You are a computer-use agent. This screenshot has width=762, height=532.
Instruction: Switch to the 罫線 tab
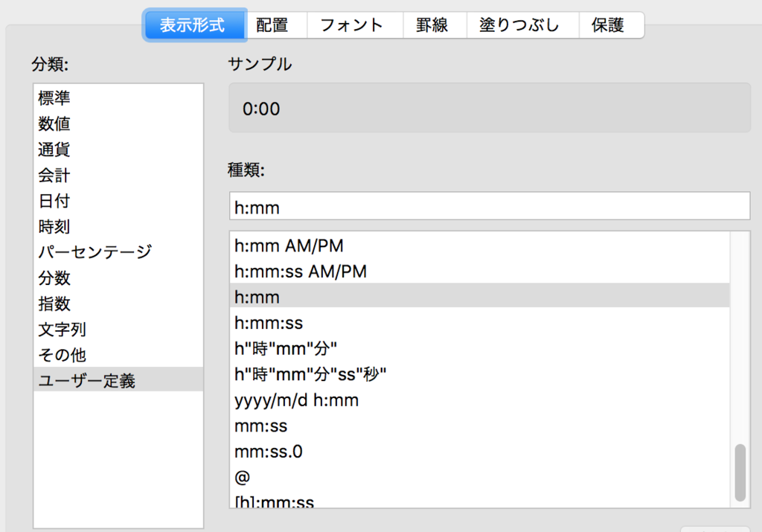coord(435,25)
